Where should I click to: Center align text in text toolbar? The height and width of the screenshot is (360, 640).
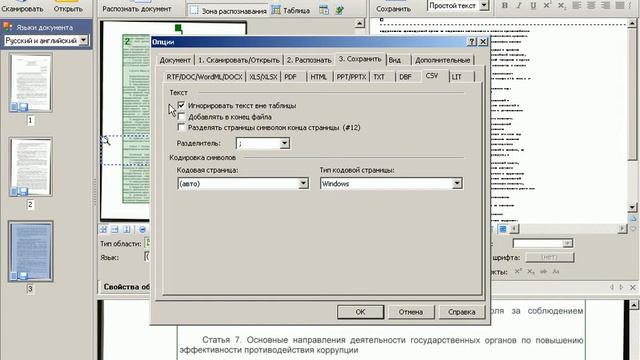click(591, 5)
